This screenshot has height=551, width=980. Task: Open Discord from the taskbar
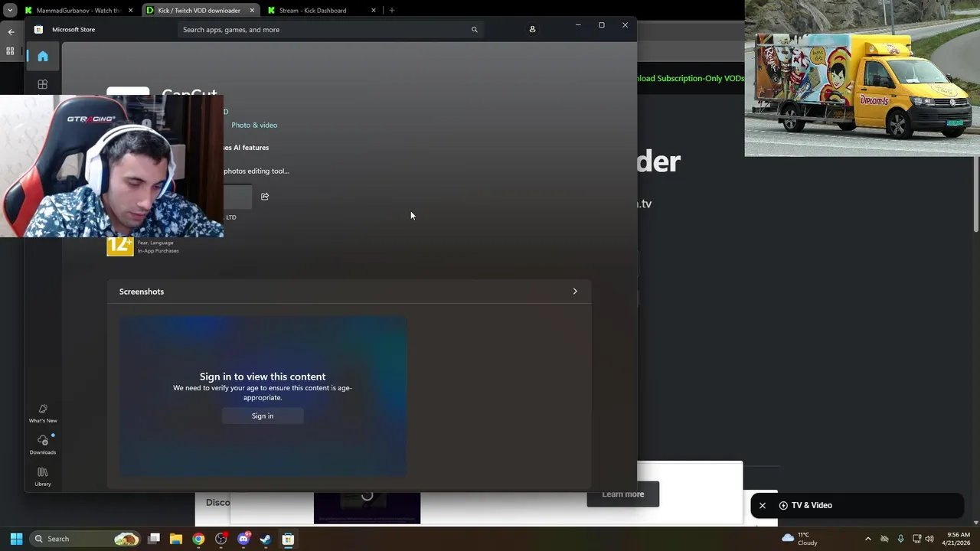pyautogui.click(x=243, y=539)
